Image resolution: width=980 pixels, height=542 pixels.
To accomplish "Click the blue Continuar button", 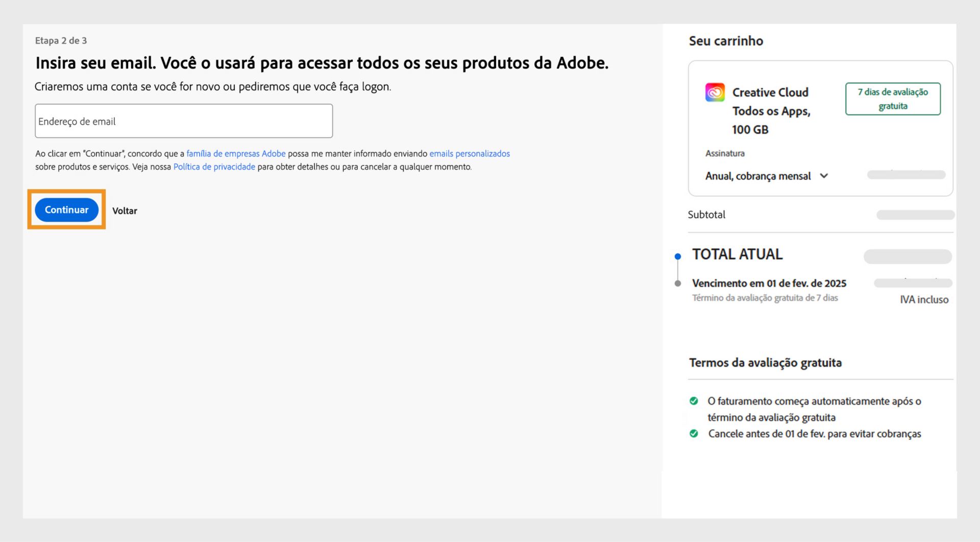I will 66,210.
